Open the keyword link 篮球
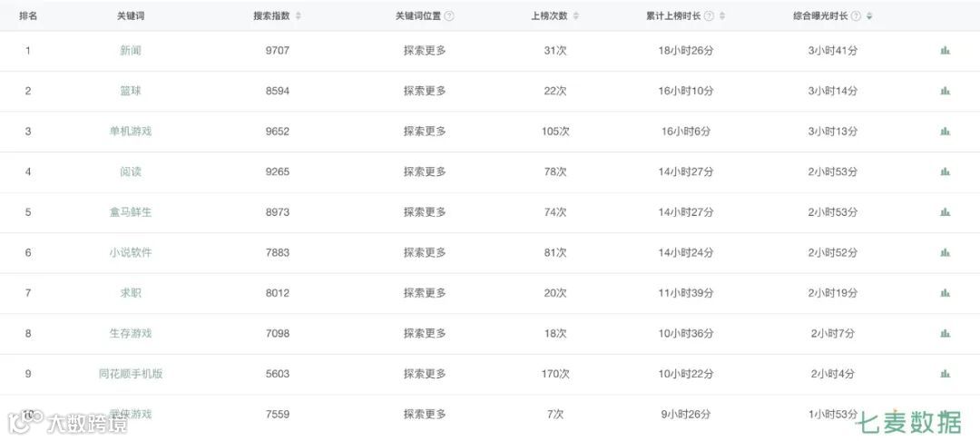The image size is (980, 441). [x=131, y=92]
